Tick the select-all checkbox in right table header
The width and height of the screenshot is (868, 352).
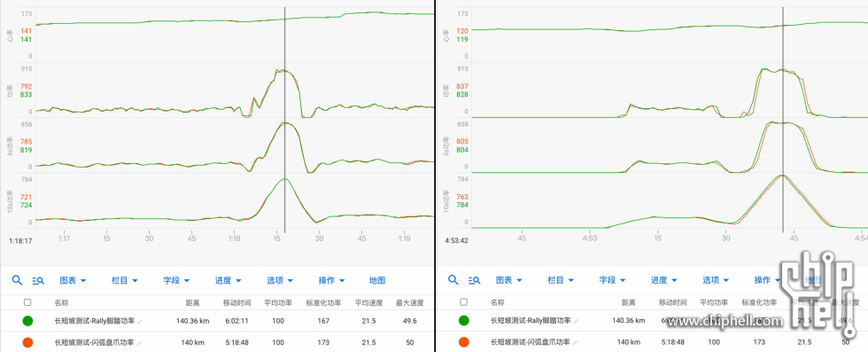tap(464, 302)
